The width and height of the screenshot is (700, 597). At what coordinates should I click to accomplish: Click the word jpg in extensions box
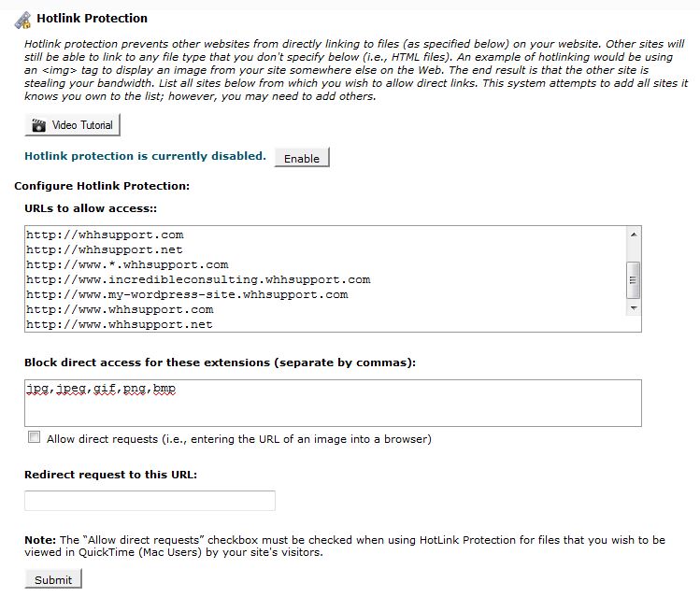point(37,388)
